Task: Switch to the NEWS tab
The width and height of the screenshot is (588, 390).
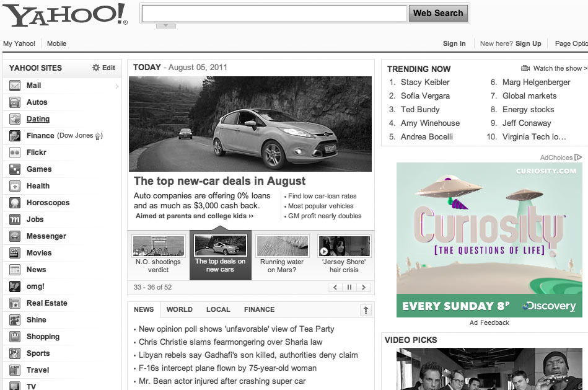Action: point(144,309)
